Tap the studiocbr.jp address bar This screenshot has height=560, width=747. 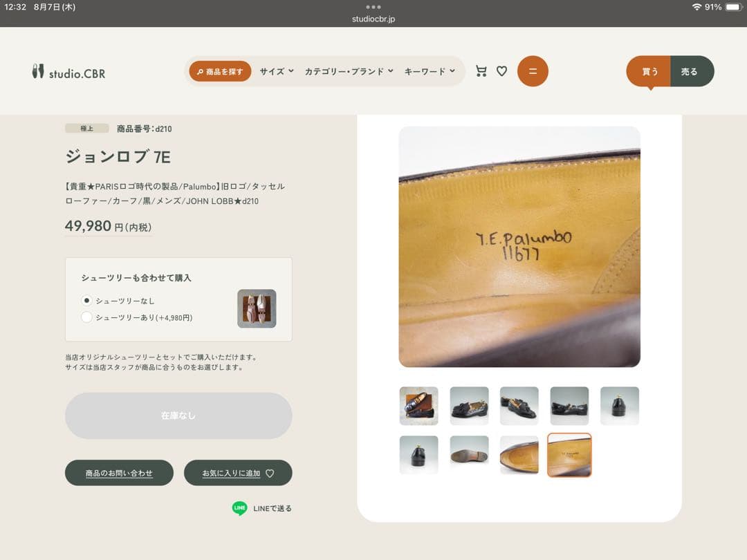click(373, 19)
